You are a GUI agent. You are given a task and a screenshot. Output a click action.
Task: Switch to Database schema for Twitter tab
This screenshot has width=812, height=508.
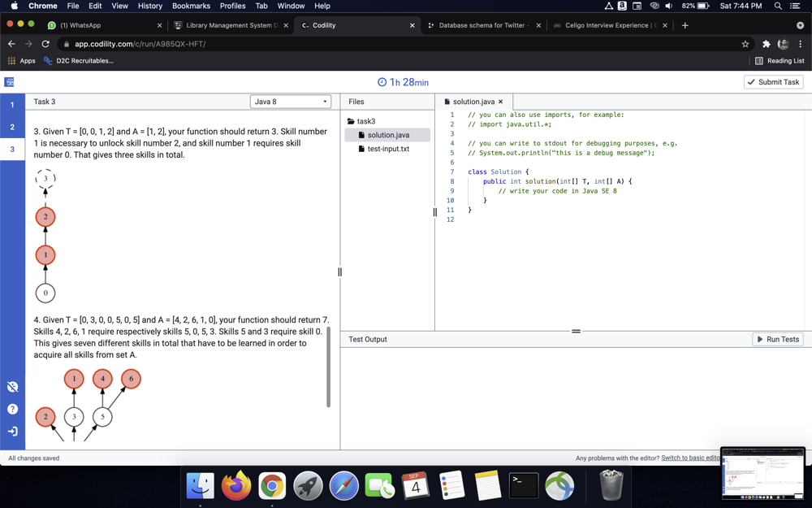pos(484,25)
